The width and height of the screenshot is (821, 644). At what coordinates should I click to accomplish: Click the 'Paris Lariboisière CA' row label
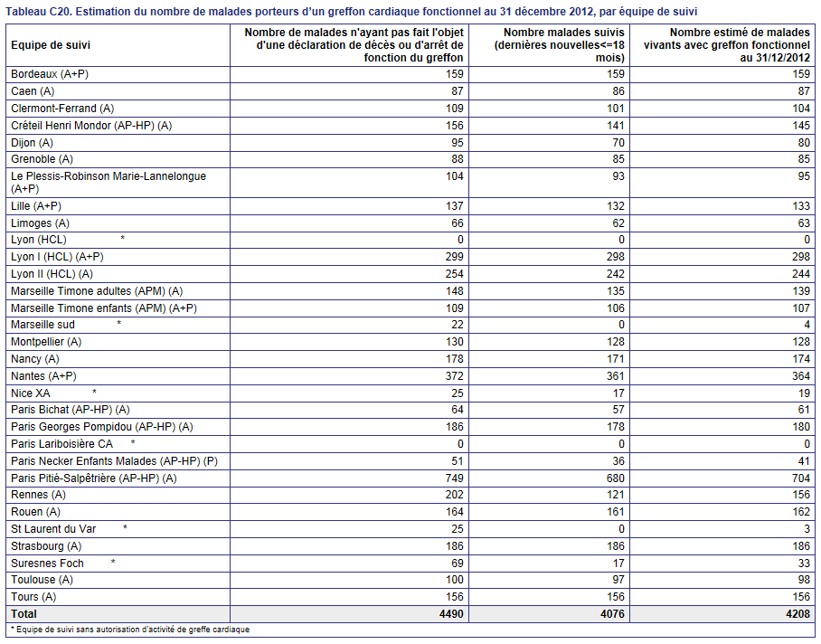[x=61, y=444]
